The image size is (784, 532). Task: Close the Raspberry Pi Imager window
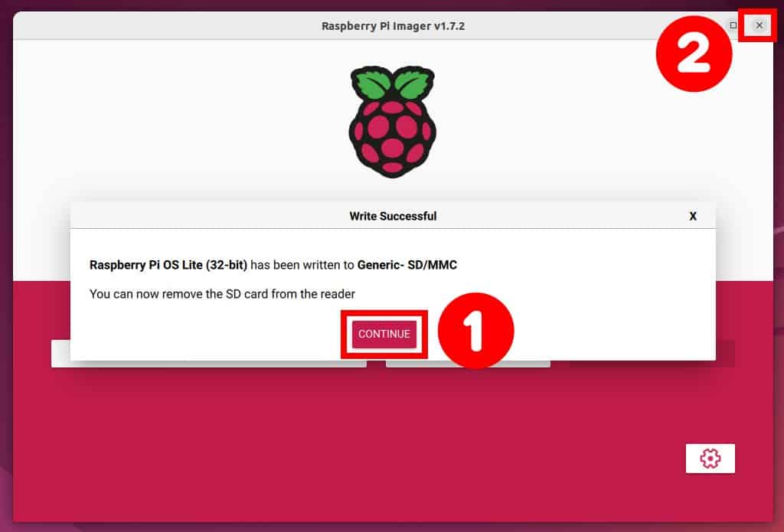[x=759, y=25]
